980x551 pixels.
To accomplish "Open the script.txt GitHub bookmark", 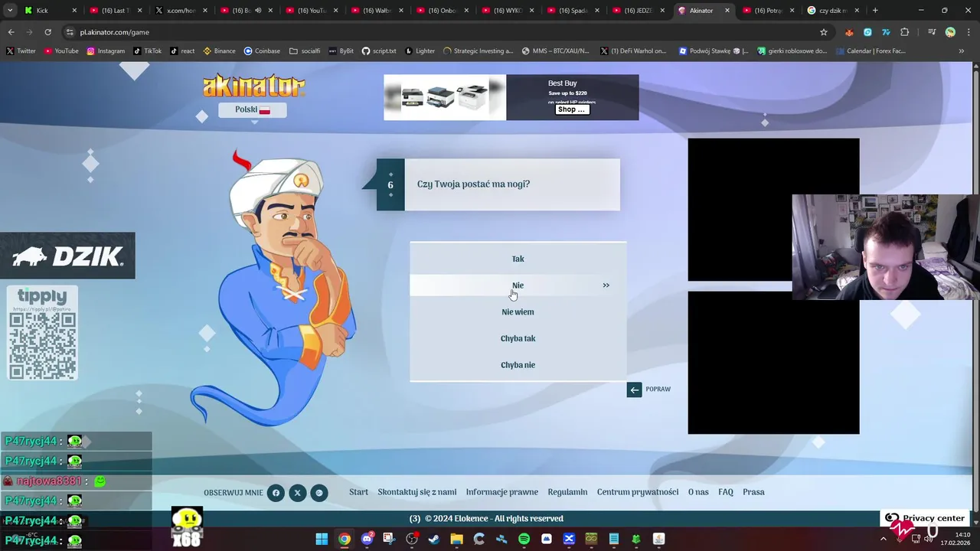I will point(379,51).
